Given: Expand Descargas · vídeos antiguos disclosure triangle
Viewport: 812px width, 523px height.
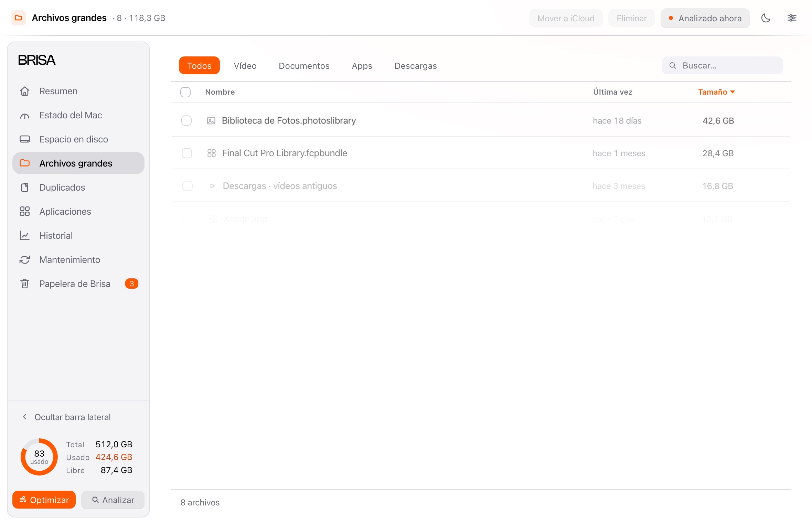Looking at the screenshot, I should coord(212,186).
